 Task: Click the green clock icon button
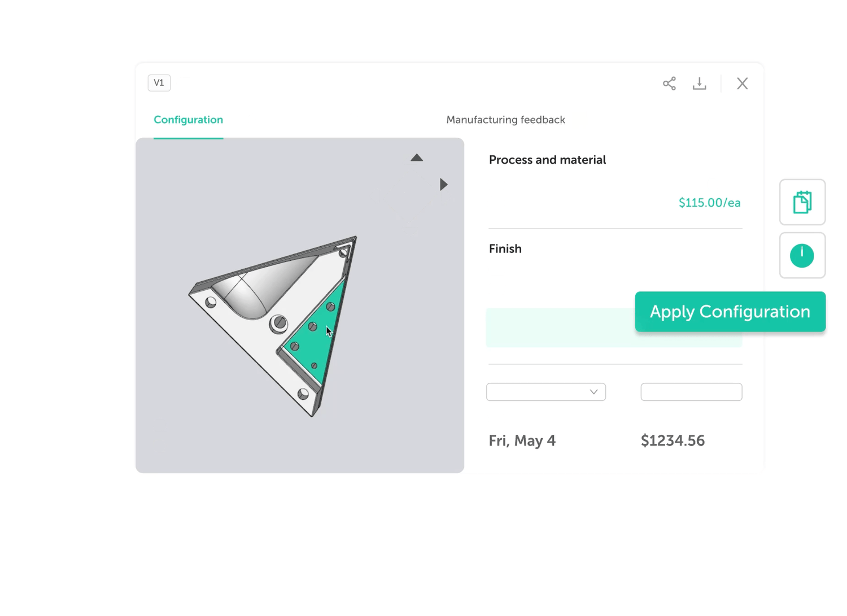point(802,256)
